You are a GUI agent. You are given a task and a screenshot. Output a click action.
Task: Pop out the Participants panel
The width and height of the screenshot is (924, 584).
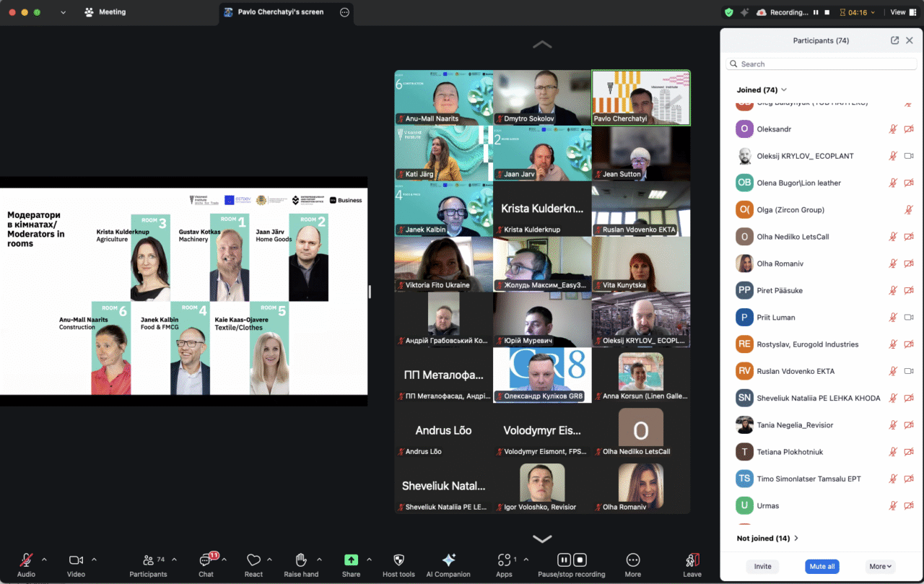(x=894, y=41)
